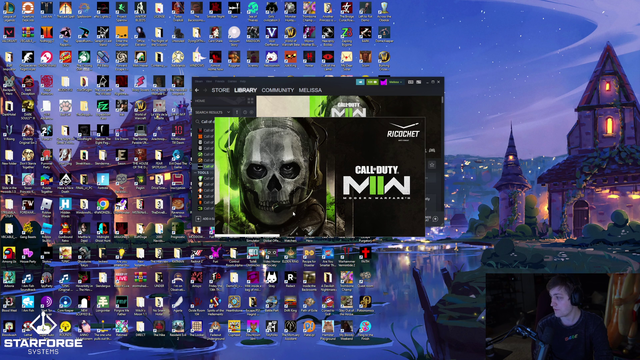The image size is (640, 360).
Task: Open the Help menu in Steam
Action: coord(243,81)
